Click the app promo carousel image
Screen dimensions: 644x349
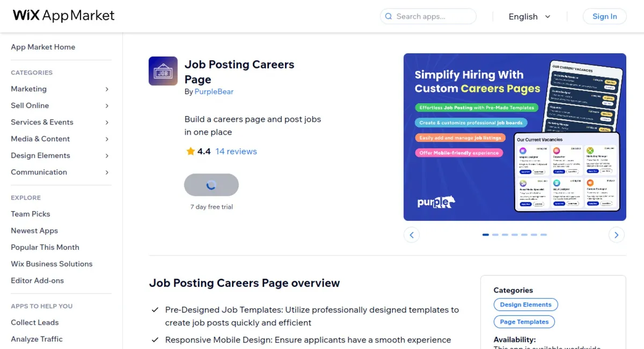[515, 137]
